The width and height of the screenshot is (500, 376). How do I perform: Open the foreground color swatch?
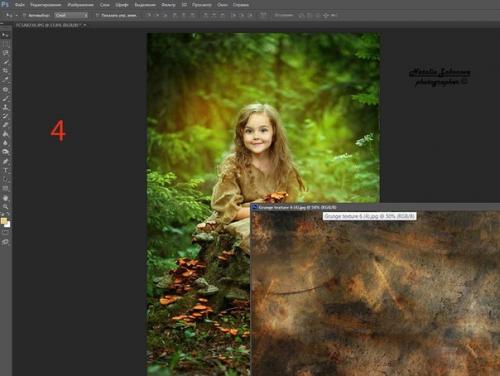coord(4,221)
